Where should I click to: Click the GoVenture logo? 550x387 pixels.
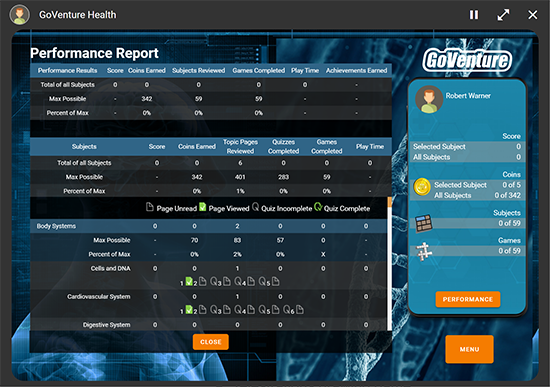point(467,60)
